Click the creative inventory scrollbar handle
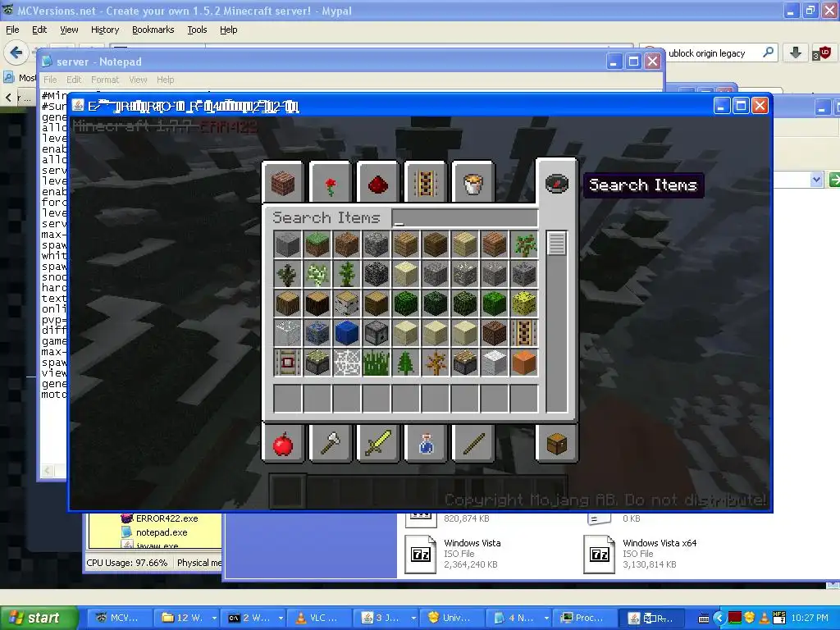 [x=557, y=243]
